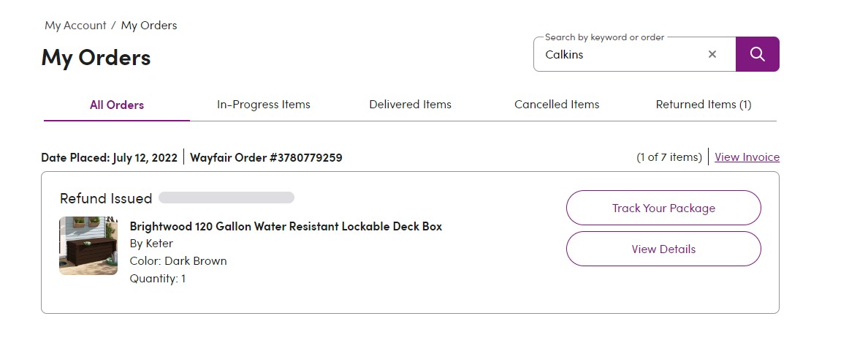868x346 pixels.
Task: Open the Brightwood deck box product thumbnail
Action: point(88,246)
